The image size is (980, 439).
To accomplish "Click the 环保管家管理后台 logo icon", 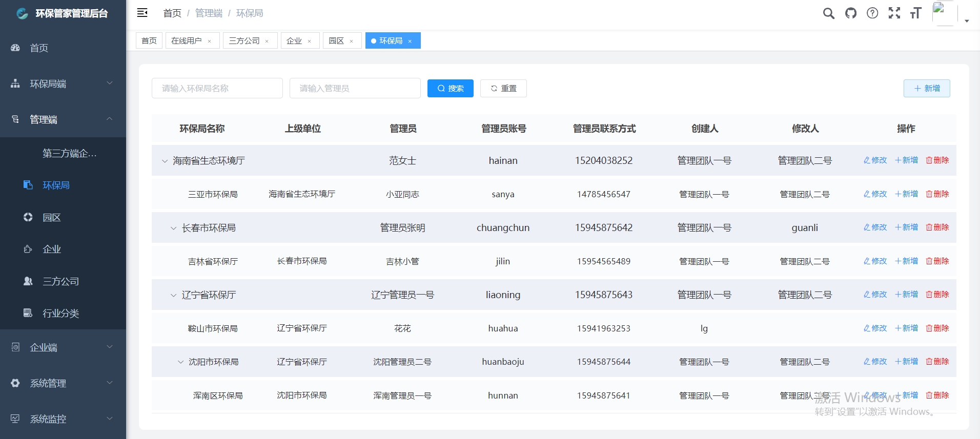I will [22, 13].
